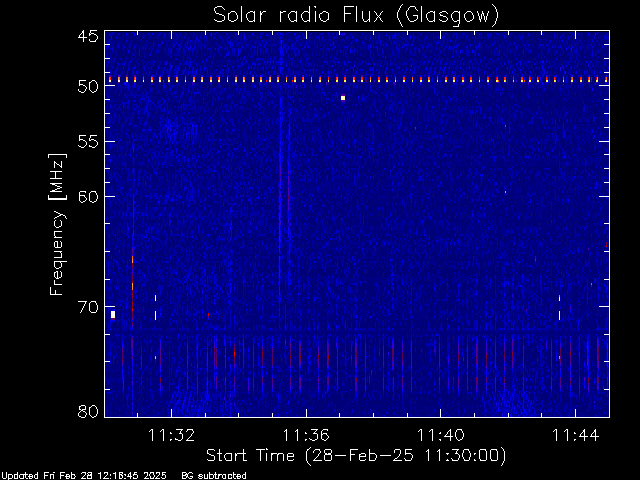
Task: Click the '70' frequency tick label
Action: pos(88,307)
